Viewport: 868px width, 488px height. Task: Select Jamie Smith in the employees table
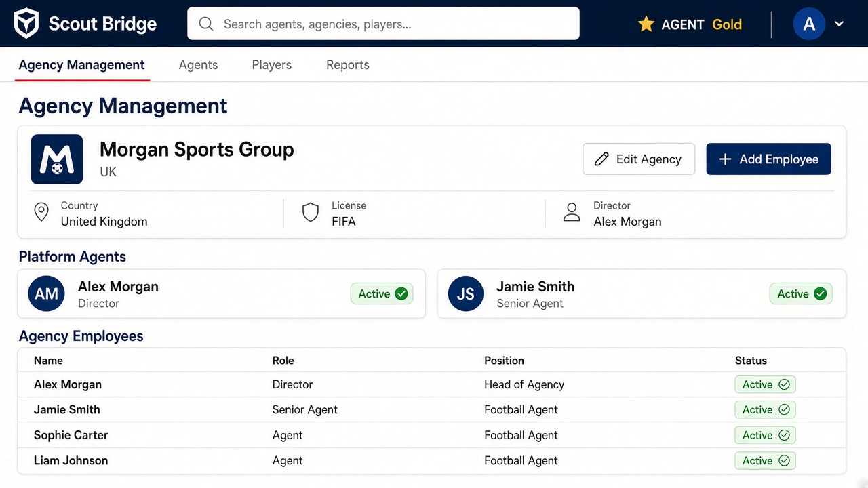[67, 409]
